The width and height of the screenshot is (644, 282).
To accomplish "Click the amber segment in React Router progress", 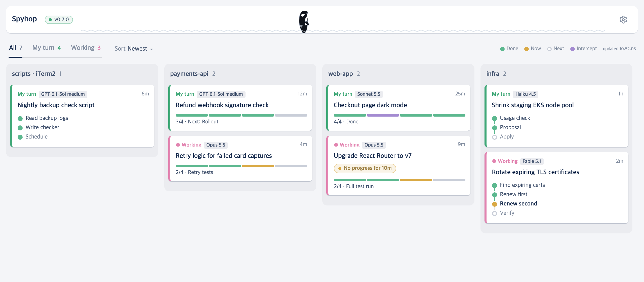I will click(416, 180).
